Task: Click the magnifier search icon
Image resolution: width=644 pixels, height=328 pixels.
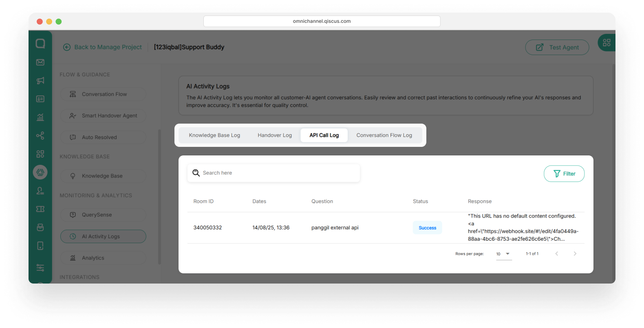Action: click(x=196, y=173)
